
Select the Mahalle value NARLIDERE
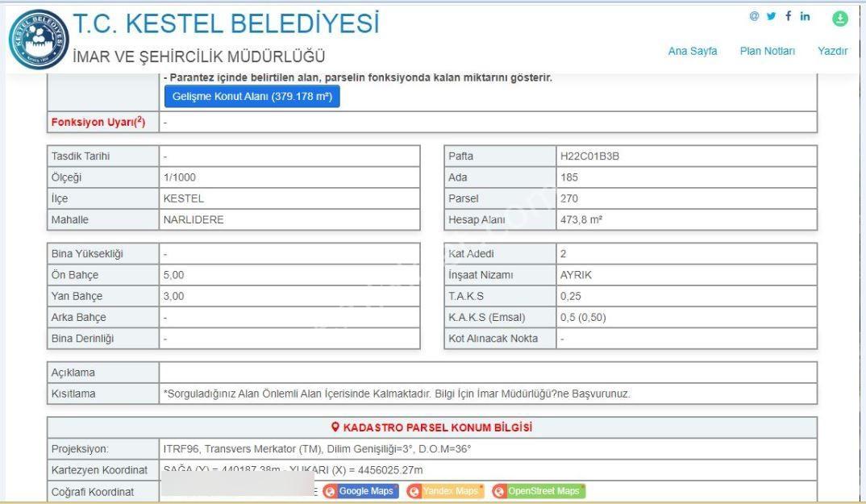[x=194, y=219]
